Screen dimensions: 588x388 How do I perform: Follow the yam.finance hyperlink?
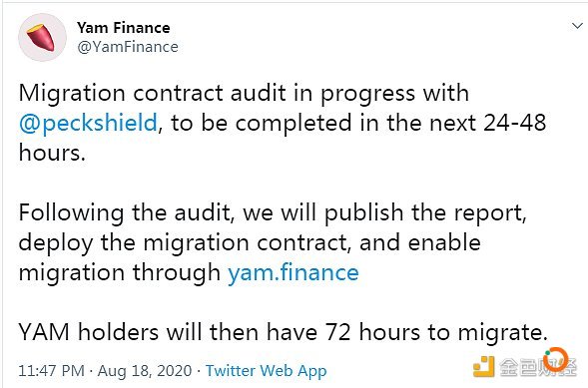(294, 272)
